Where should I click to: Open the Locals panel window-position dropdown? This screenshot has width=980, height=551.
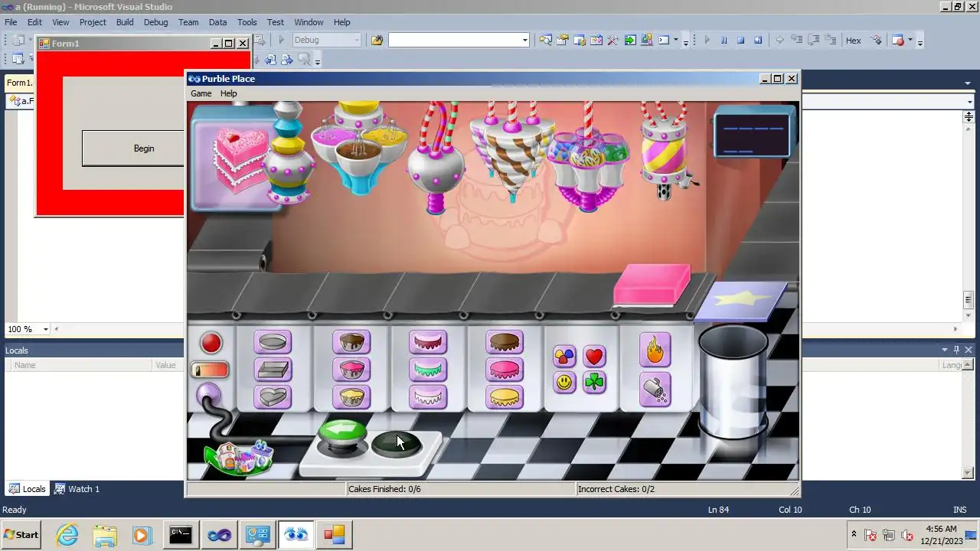[x=945, y=350]
